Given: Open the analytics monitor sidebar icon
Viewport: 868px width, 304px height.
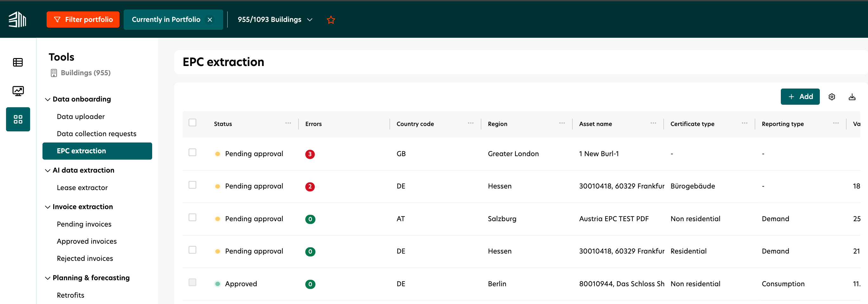Looking at the screenshot, I should pos(18,91).
